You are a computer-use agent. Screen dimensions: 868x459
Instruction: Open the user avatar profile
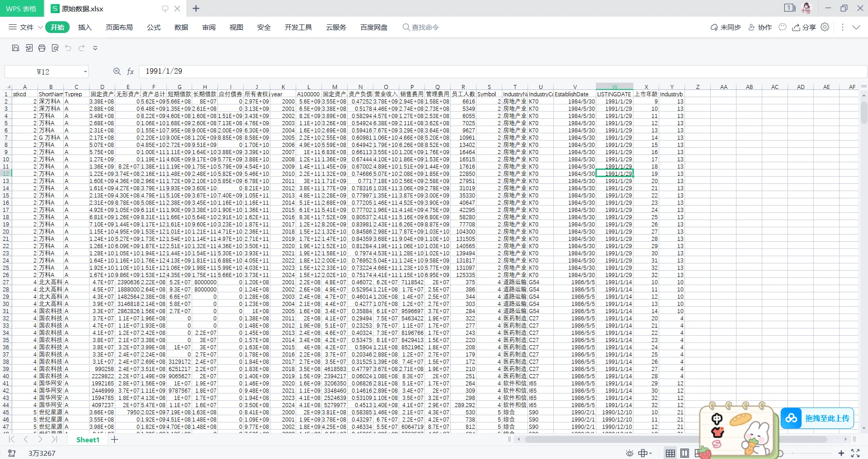[x=807, y=8]
